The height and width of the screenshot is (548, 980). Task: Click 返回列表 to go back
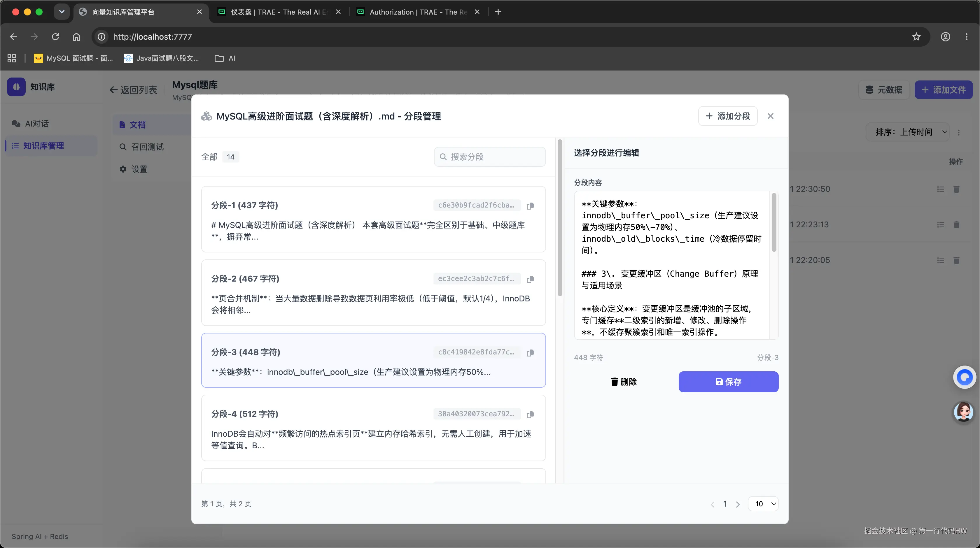point(134,90)
